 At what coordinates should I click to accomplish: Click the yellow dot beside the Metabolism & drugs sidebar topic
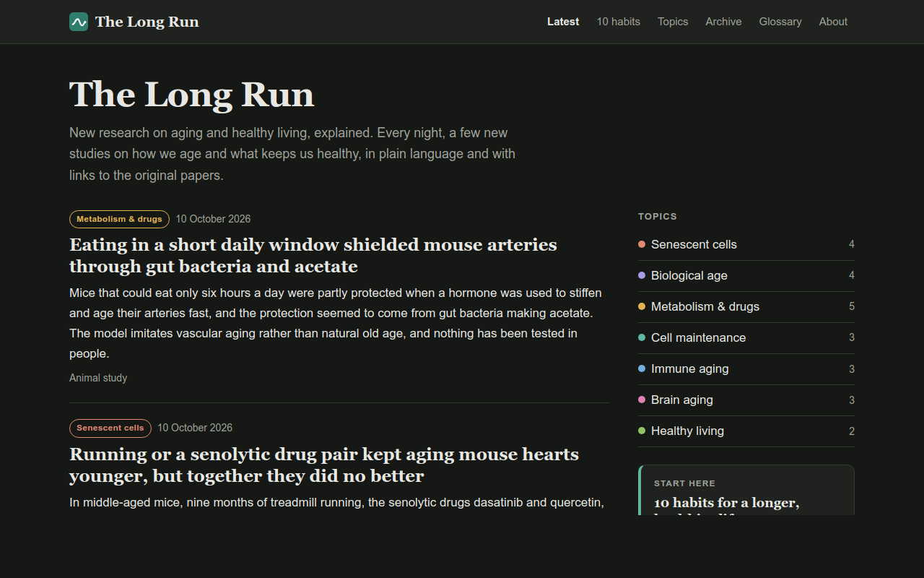coord(642,306)
